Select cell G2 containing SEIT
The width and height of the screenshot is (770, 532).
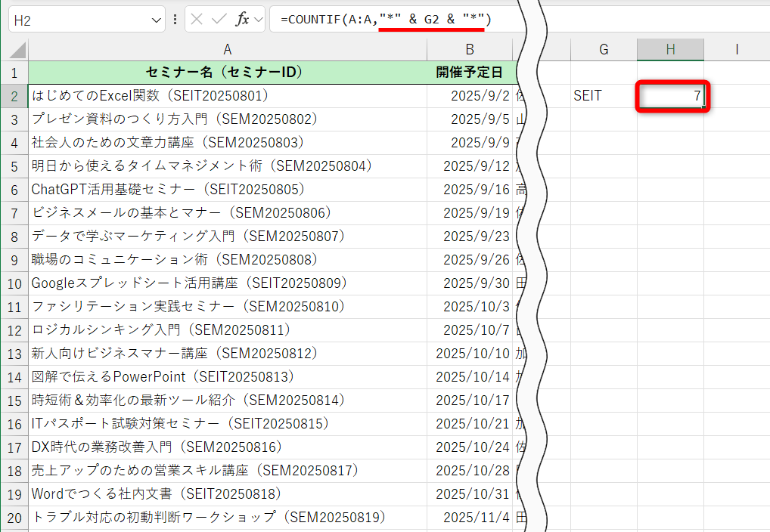tap(603, 97)
